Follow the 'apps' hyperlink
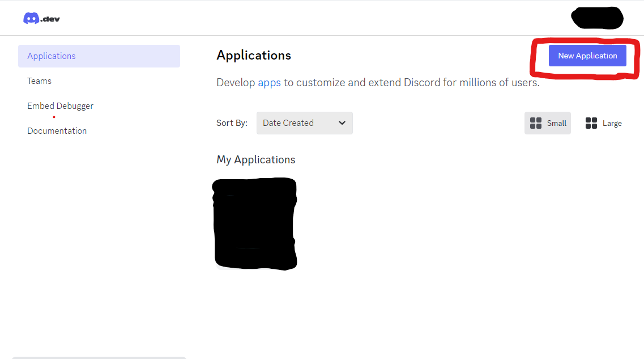The image size is (644, 359). pyautogui.click(x=270, y=83)
